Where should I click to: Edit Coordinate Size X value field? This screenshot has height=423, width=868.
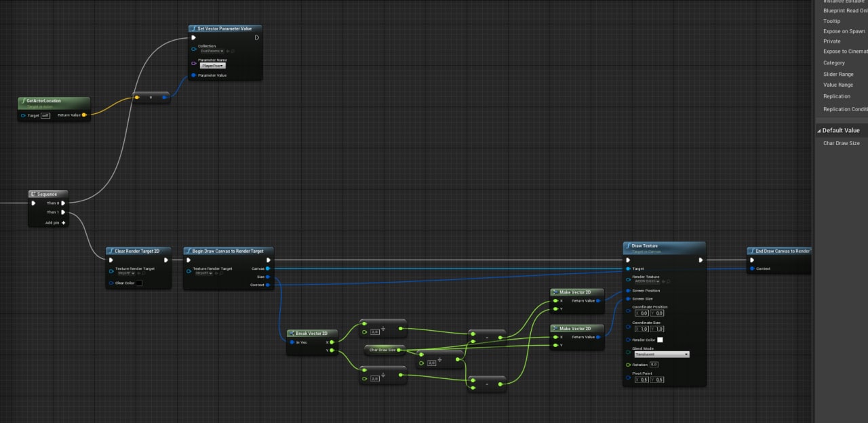pyautogui.click(x=641, y=329)
